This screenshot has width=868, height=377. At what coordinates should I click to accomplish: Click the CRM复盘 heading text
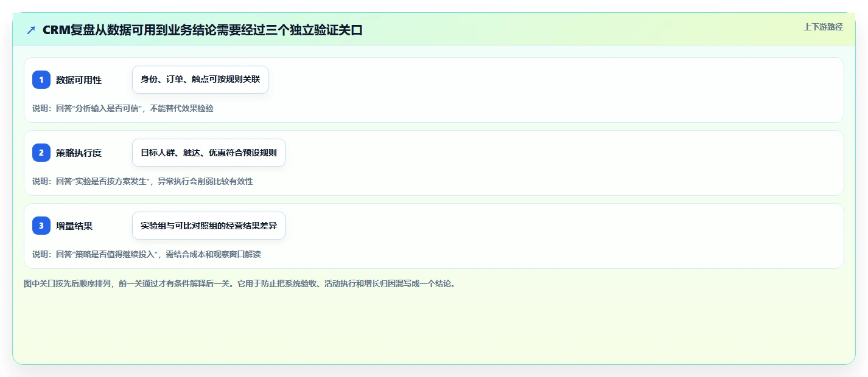203,30
